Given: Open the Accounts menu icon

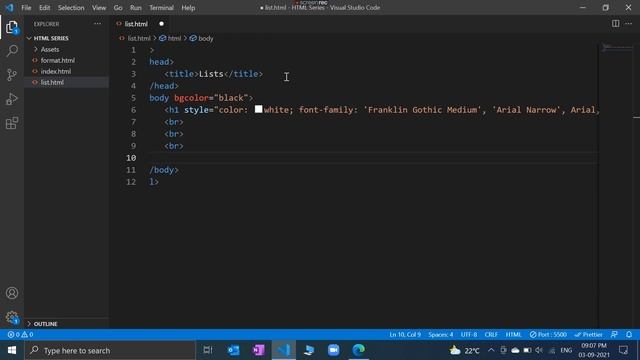Looking at the screenshot, I should (x=12, y=293).
